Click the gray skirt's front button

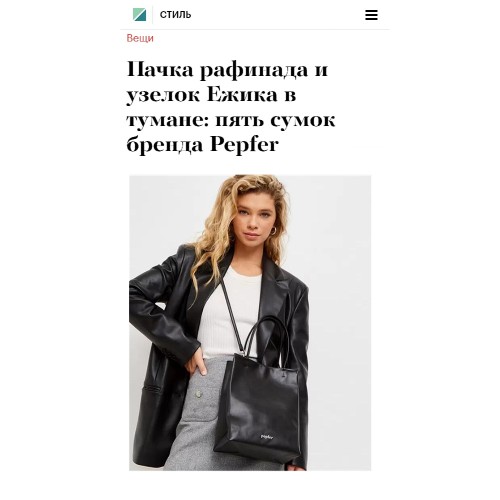tap(199, 394)
